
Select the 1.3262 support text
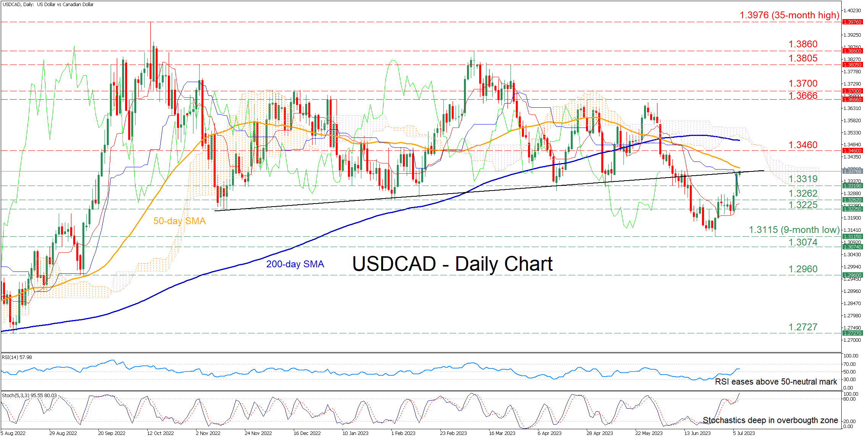point(803,194)
